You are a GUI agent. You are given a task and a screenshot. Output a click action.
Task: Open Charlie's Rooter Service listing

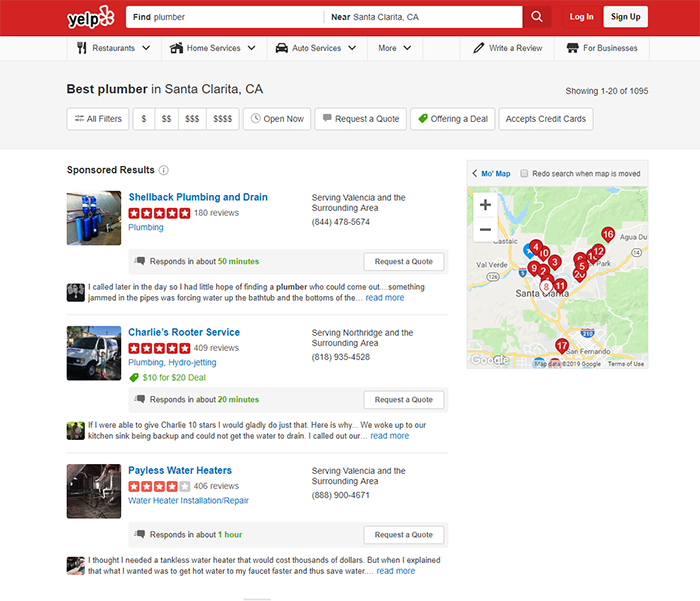184,332
